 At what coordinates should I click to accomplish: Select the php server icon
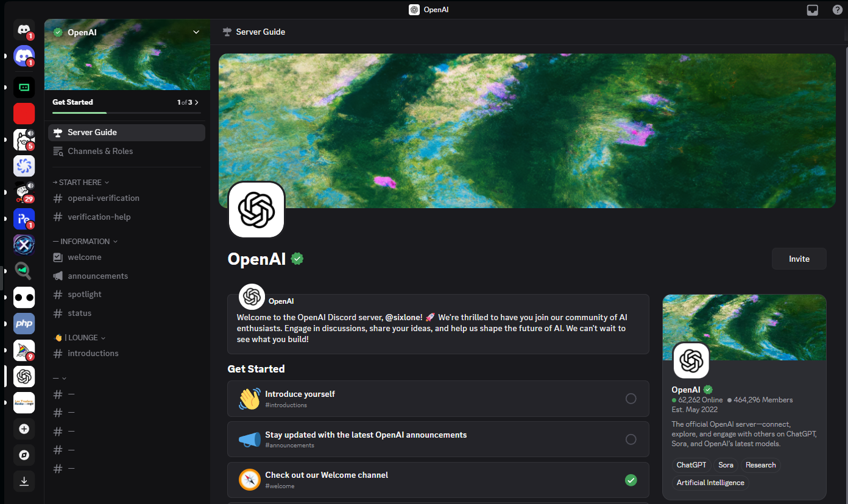[24, 324]
